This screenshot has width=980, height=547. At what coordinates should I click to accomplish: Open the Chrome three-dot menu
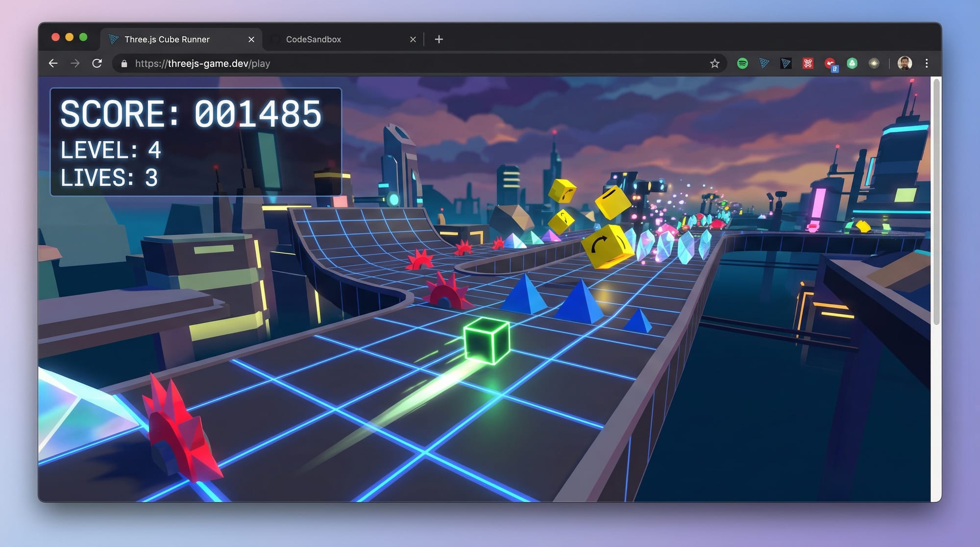tap(927, 63)
